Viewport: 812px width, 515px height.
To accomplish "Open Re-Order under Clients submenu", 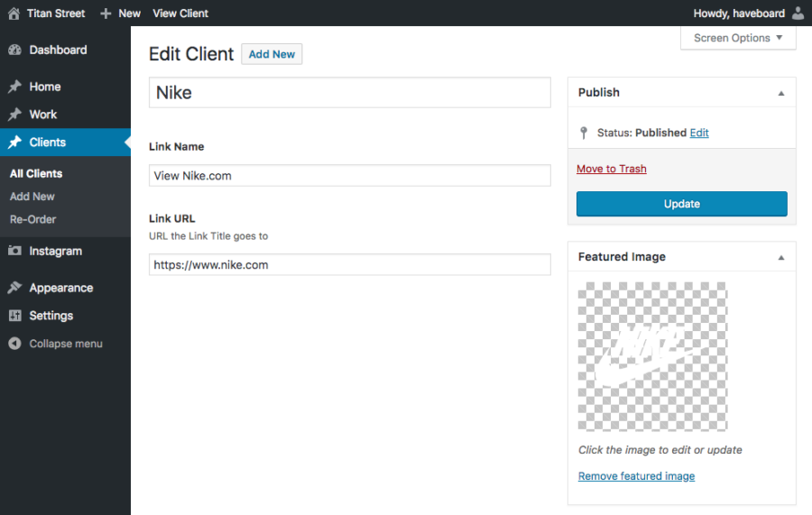I will click(x=32, y=219).
